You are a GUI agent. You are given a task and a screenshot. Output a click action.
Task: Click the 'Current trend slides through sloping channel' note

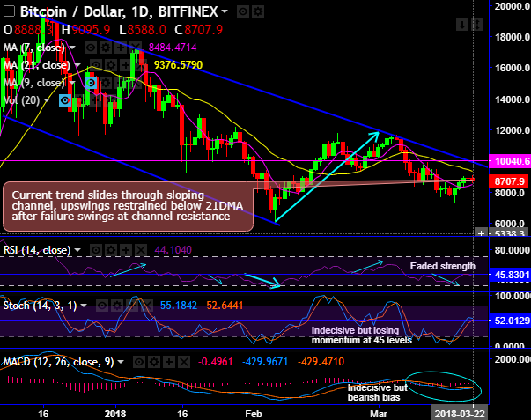[128, 206]
